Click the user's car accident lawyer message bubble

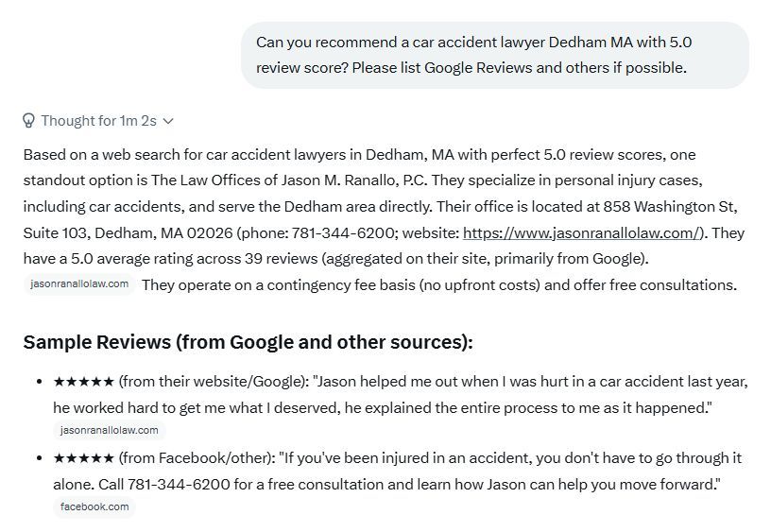tap(494, 55)
